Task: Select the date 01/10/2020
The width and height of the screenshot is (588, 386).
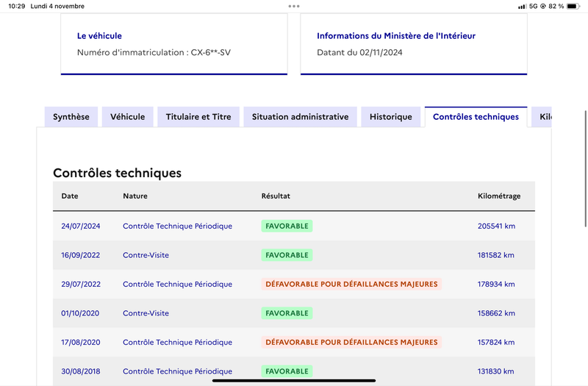Action: (x=80, y=313)
